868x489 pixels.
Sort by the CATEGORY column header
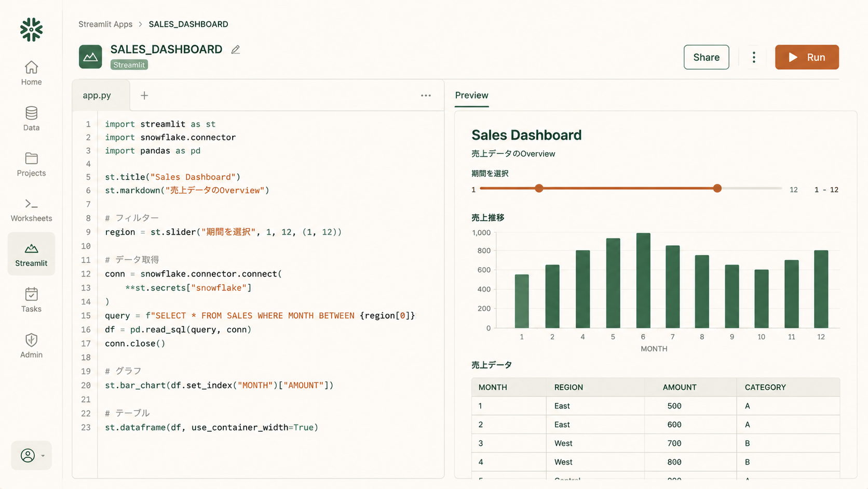(765, 387)
